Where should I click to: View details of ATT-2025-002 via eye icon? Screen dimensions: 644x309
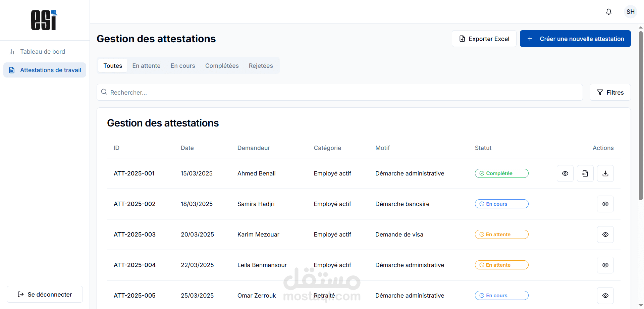coord(605,204)
